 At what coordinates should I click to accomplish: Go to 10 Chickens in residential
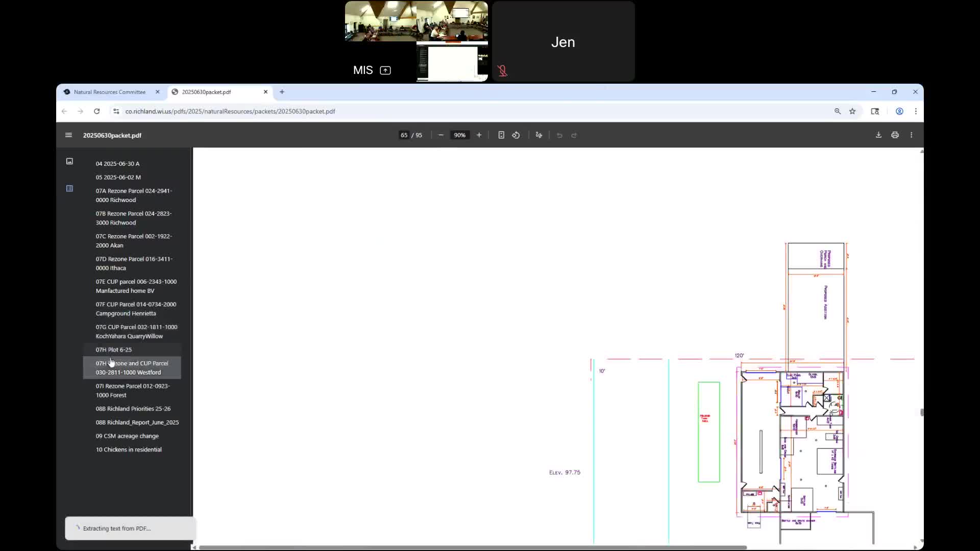pos(129,449)
